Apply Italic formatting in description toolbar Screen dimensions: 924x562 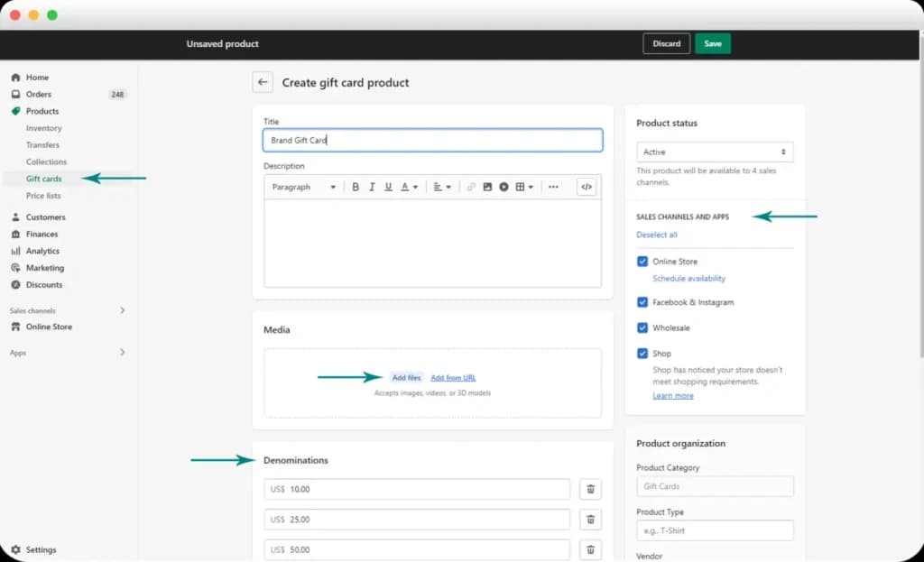pos(372,187)
